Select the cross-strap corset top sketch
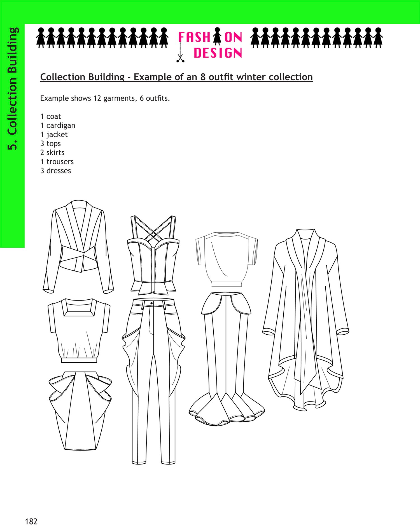The image size is (420, 528). pos(153,255)
